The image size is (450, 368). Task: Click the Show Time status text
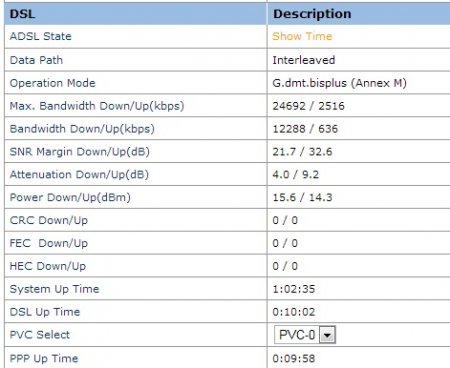[302, 36]
